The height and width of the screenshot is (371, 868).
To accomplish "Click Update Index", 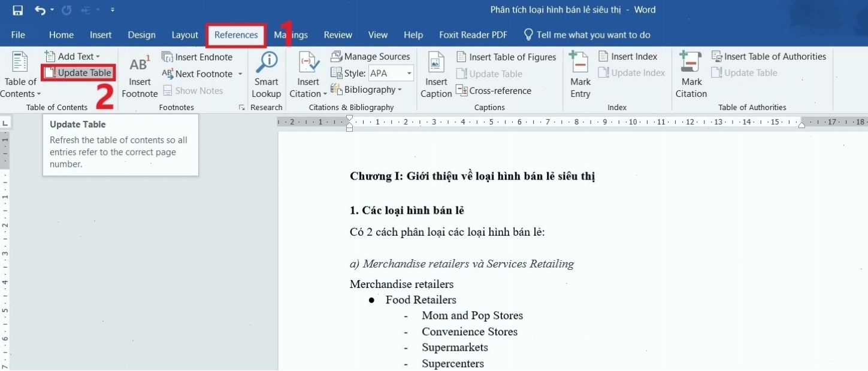I will 631,72.
